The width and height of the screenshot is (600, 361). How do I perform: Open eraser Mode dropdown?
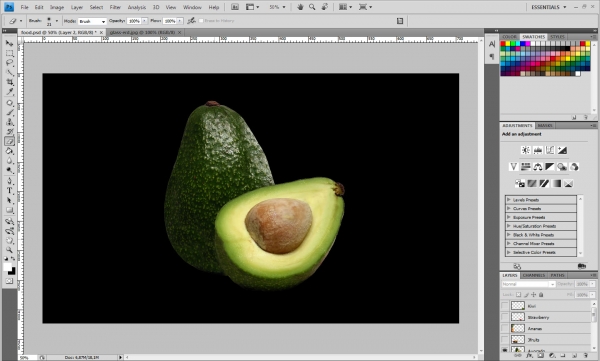[x=92, y=21]
